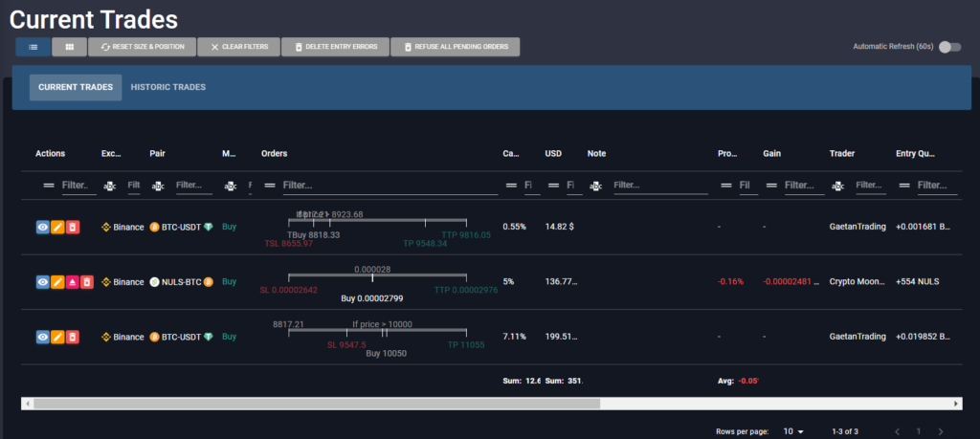This screenshot has height=439, width=980.
Task: View the 7.11% capital BTC-USDT trade
Action: point(42,338)
